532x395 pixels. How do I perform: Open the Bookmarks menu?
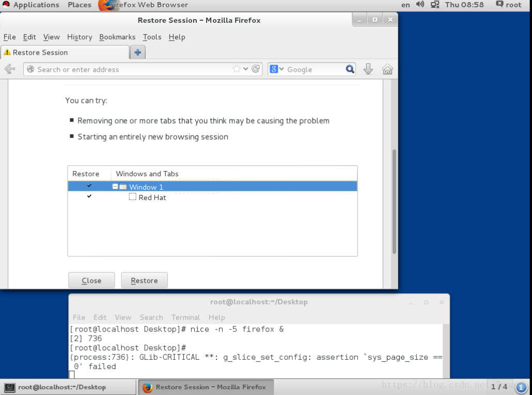point(117,37)
